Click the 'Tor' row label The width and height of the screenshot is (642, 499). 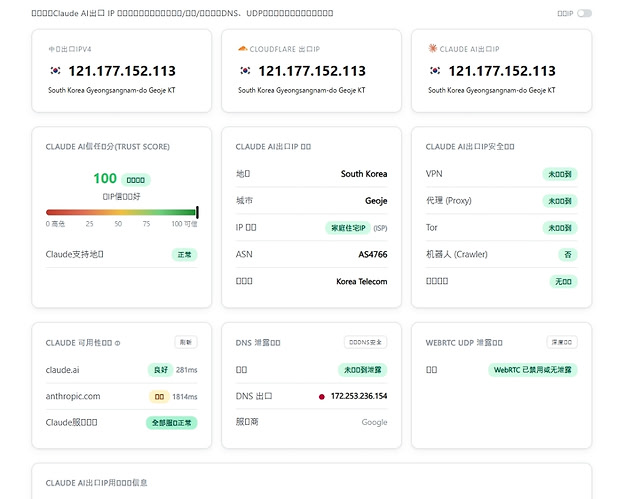point(432,227)
